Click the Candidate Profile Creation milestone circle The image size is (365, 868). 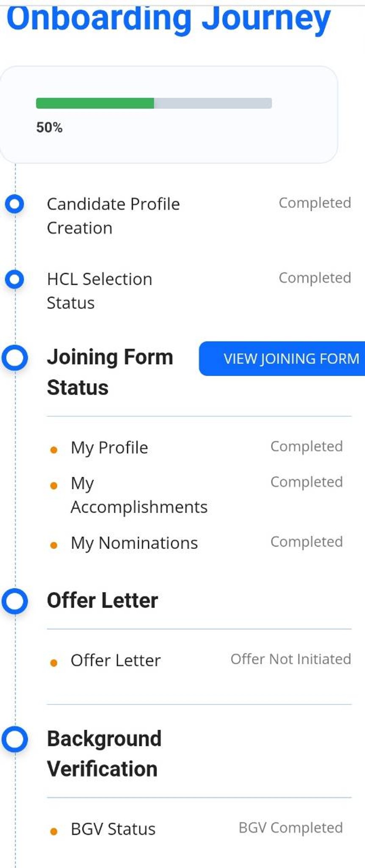14,204
